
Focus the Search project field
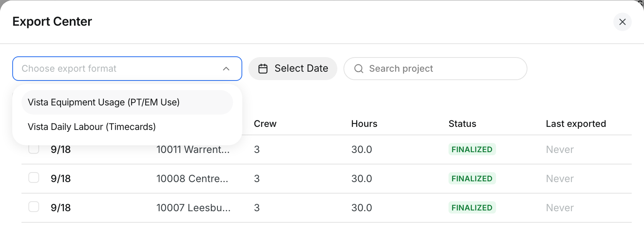[435, 69]
